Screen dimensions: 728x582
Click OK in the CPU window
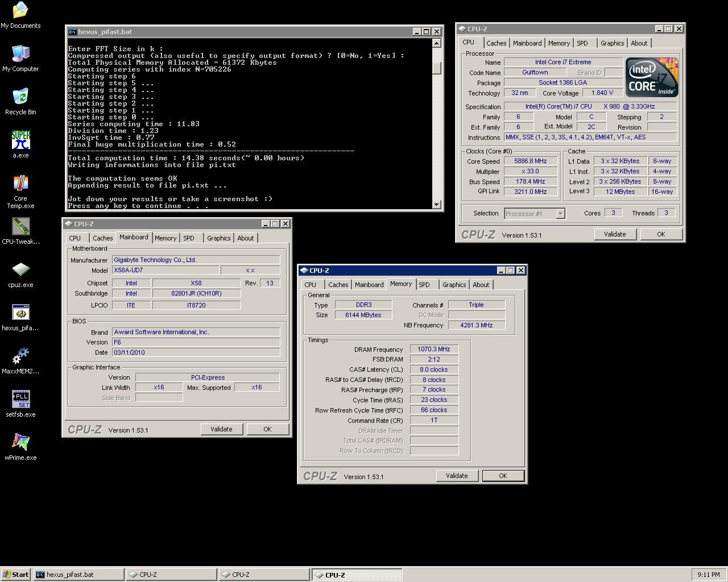click(661, 234)
